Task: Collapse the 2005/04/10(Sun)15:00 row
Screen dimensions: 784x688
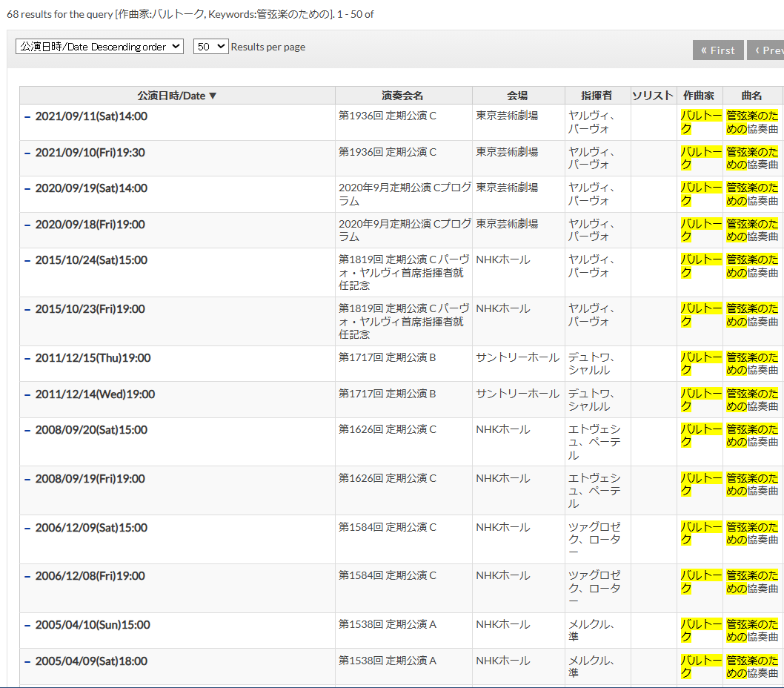Action: [27, 626]
